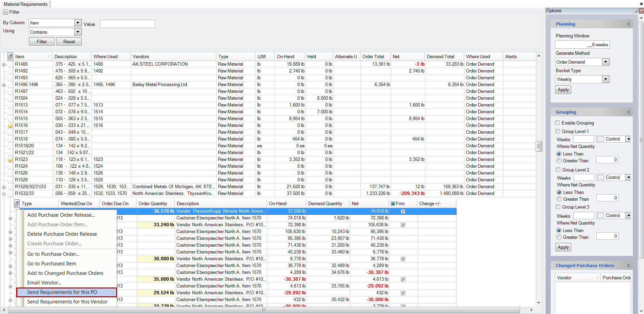
Task: Click the yellow note icon on row R1523
Action: pos(10,160)
